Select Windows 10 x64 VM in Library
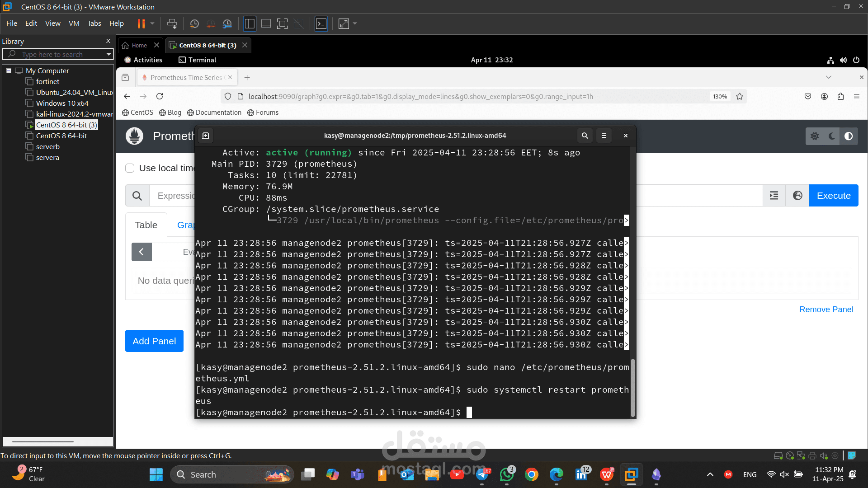868x488 pixels. pos(57,103)
